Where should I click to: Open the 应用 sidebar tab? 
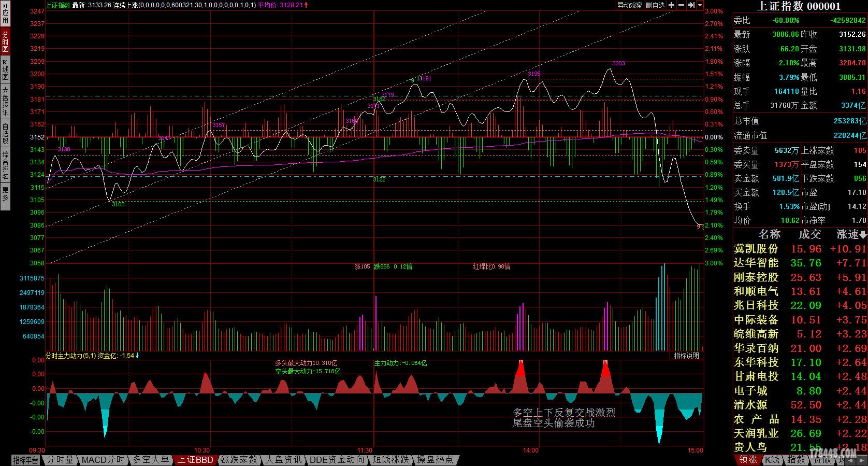[x=5, y=14]
